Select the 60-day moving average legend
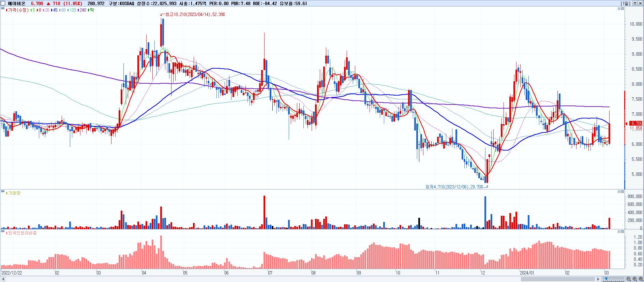 click(63, 10)
